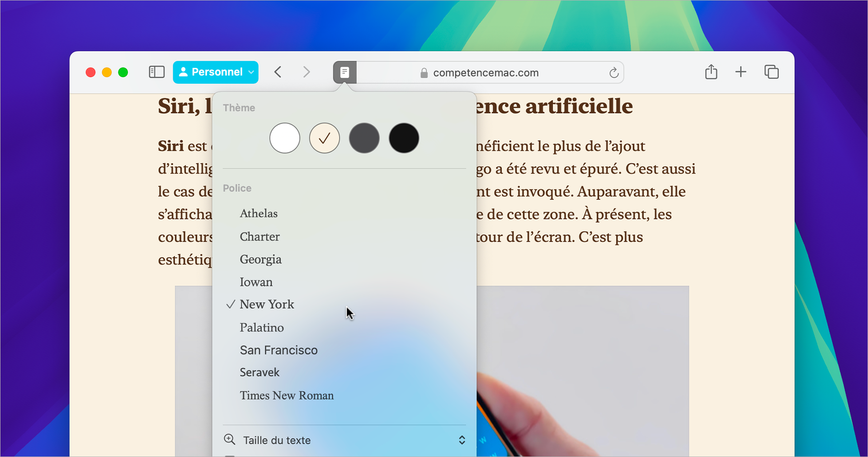Screen dimensions: 868x457
Task: Show tab overview icon
Action: [x=771, y=72]
